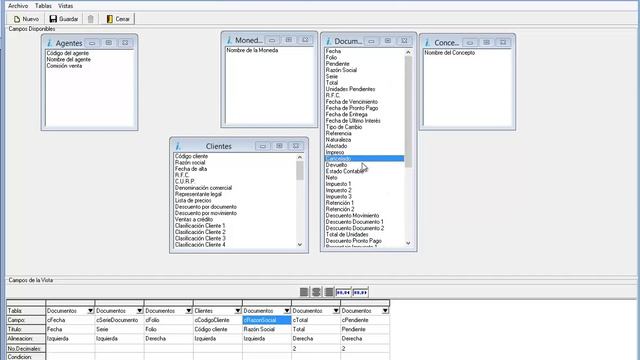Select 'Representante legal' in Clientes list
The image size is (640, 360).
[198, 194]
